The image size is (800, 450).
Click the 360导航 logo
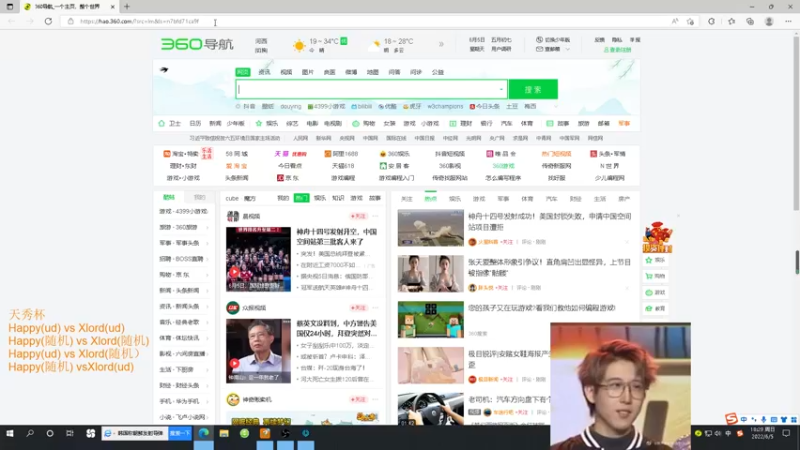[x=197, y=44]
